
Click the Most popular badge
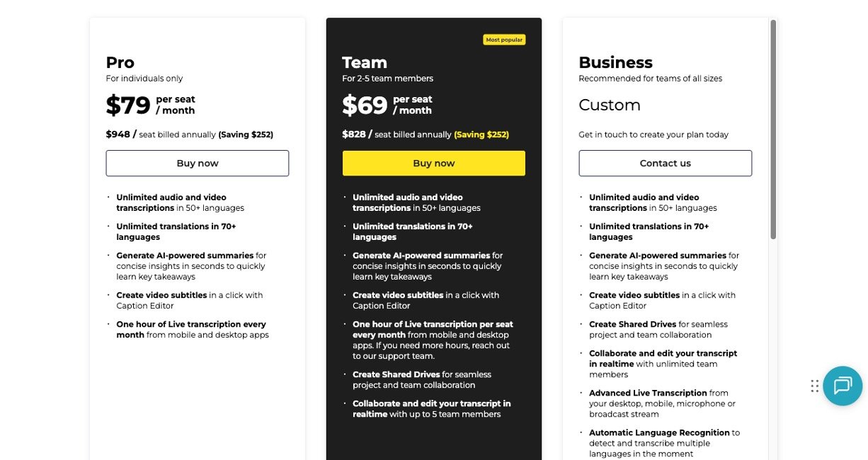pyautogui.click(x=504, y=40)
